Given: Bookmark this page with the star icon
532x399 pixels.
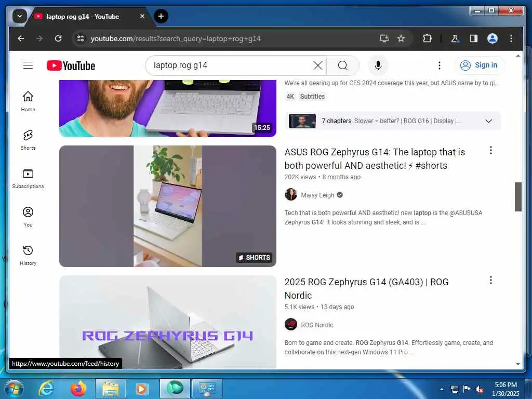Looking at the screenshot, I should tap(401, 38).
